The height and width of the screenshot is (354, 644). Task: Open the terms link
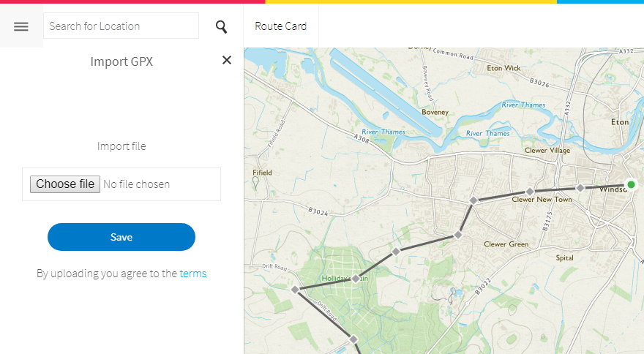tap(192, 274)
